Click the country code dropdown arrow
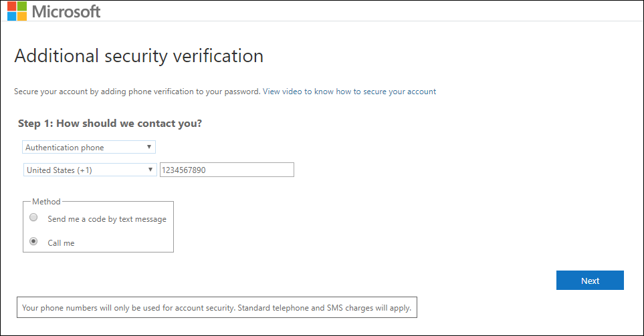This screenshot has height=336, width=644. pos(150,170)
